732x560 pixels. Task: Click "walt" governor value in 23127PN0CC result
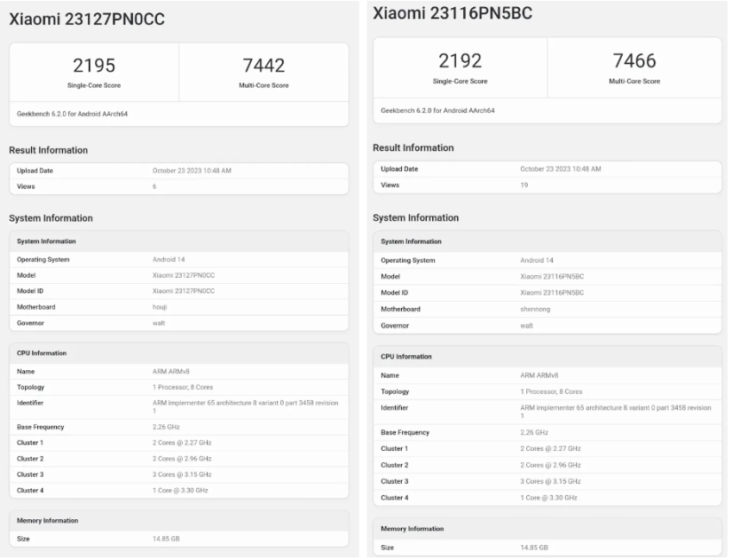[x=159, y=323]
